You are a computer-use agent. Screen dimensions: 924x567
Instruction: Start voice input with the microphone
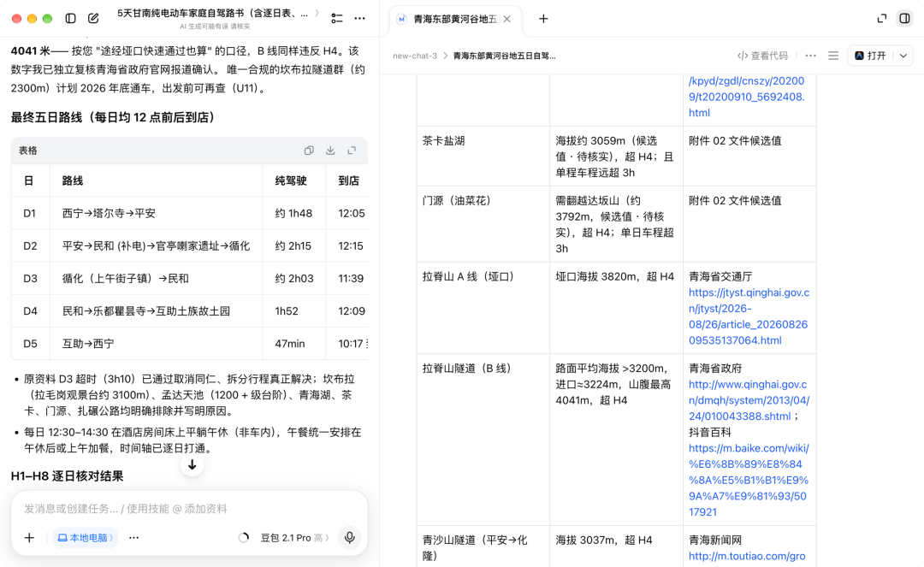[349, 538]
